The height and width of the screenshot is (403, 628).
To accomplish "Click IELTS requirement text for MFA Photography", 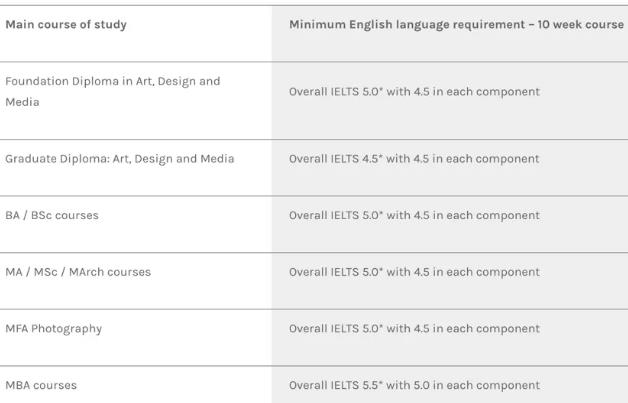I will [415, 328].
